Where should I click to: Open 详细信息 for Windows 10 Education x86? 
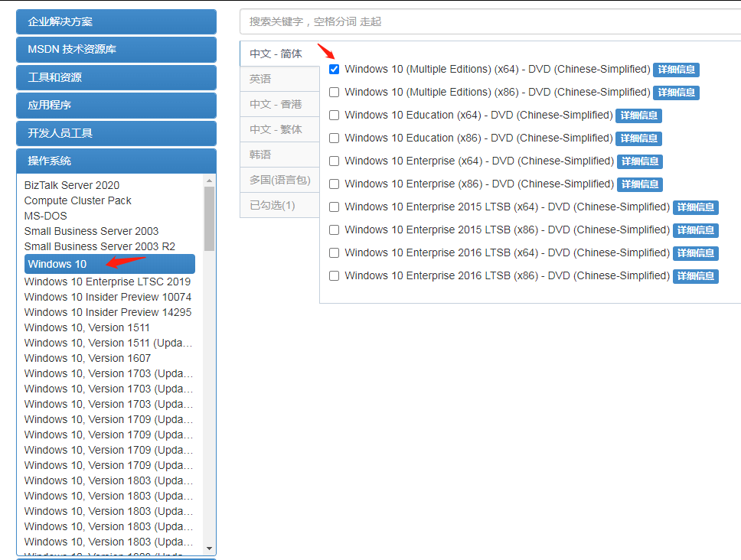(638, 138)
